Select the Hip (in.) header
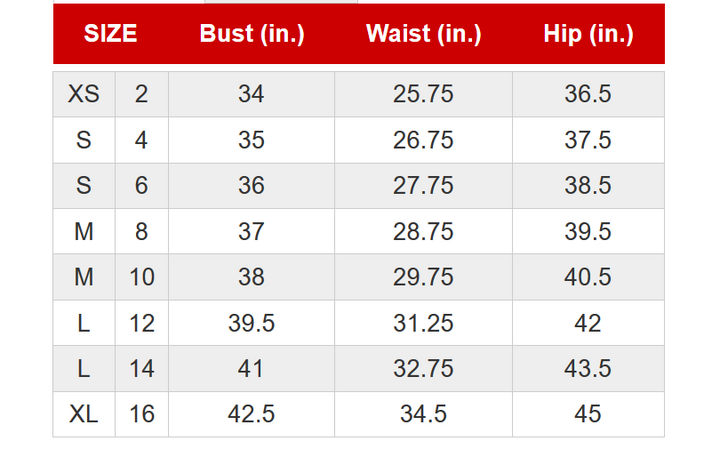Viewport: 720px width, 465px height. (588, 34)
